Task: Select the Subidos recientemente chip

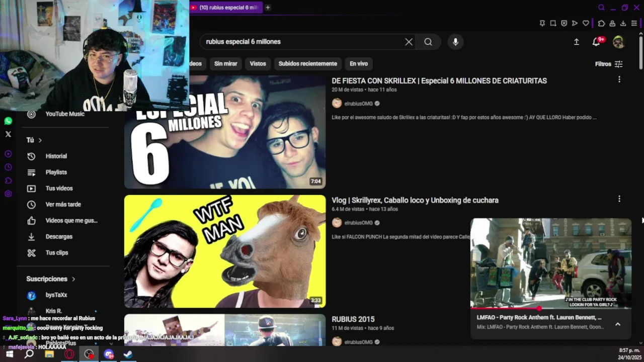Action: pyautogui.click(x=308, y=64)
